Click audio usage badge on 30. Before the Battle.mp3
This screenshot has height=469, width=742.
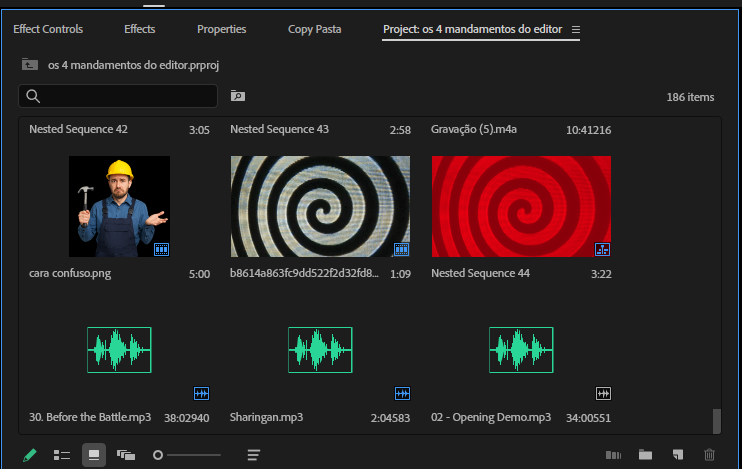[202, 393]
